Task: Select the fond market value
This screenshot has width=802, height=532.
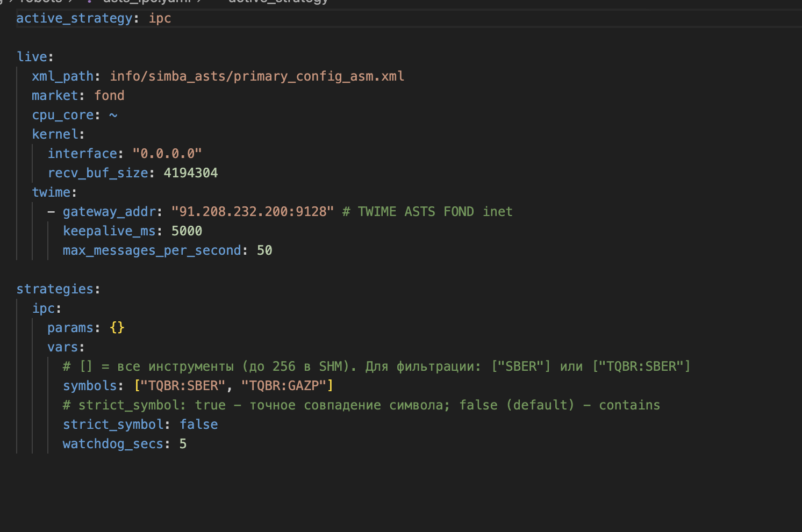Action: (x=109, y=96)
